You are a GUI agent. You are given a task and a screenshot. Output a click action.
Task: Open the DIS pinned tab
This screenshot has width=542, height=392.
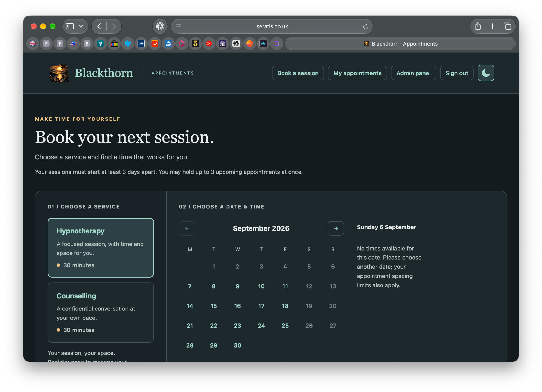[141, 44]
